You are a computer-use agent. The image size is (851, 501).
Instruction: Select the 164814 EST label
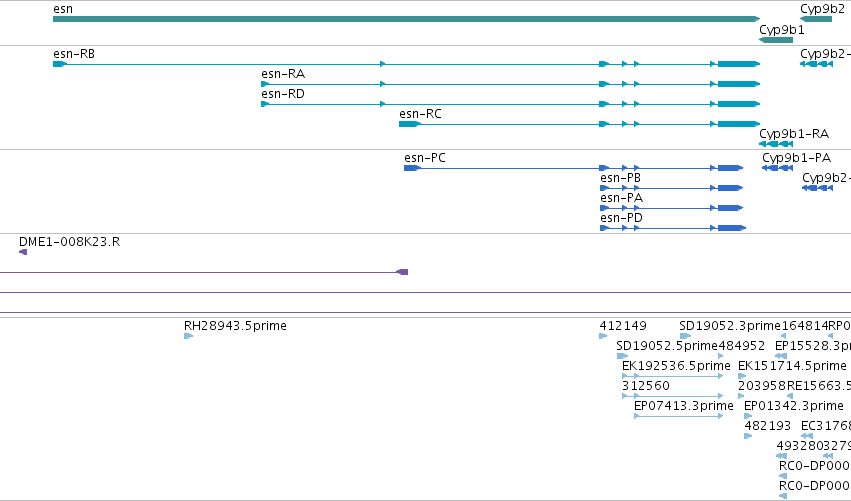805,326
